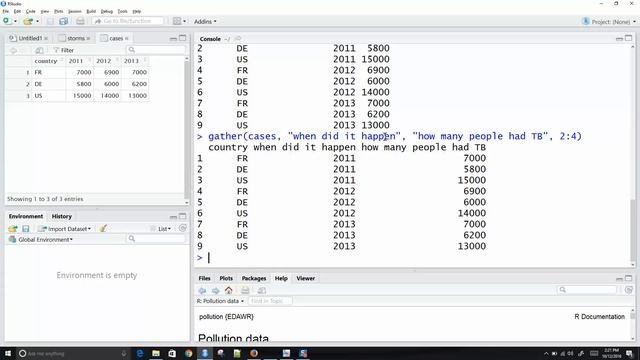Close the cases tab
The image size is (640, 360).
click(x=127, y=38)
